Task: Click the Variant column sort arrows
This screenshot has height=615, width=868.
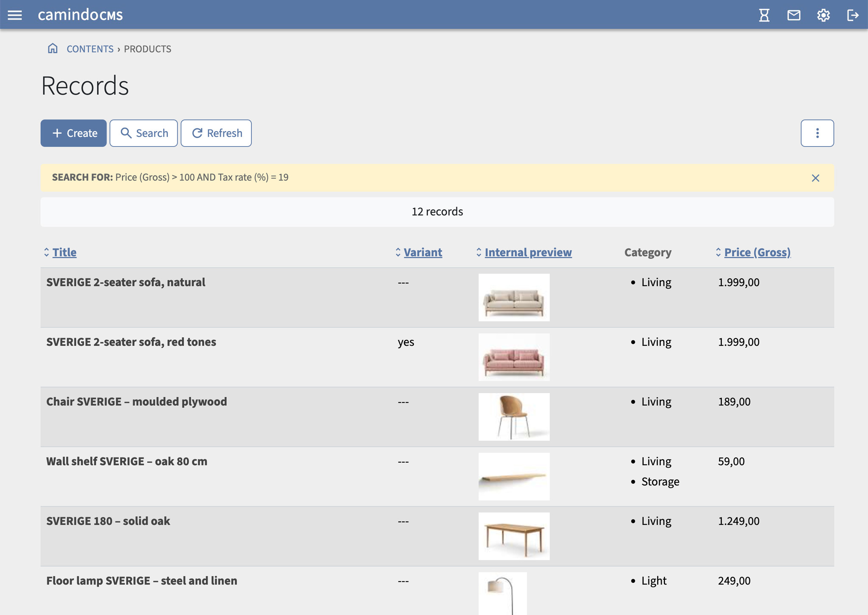Action: click(x=398, y=252)
